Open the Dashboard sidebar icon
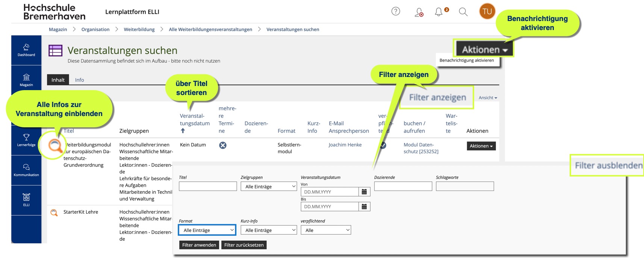 [26, 50]
